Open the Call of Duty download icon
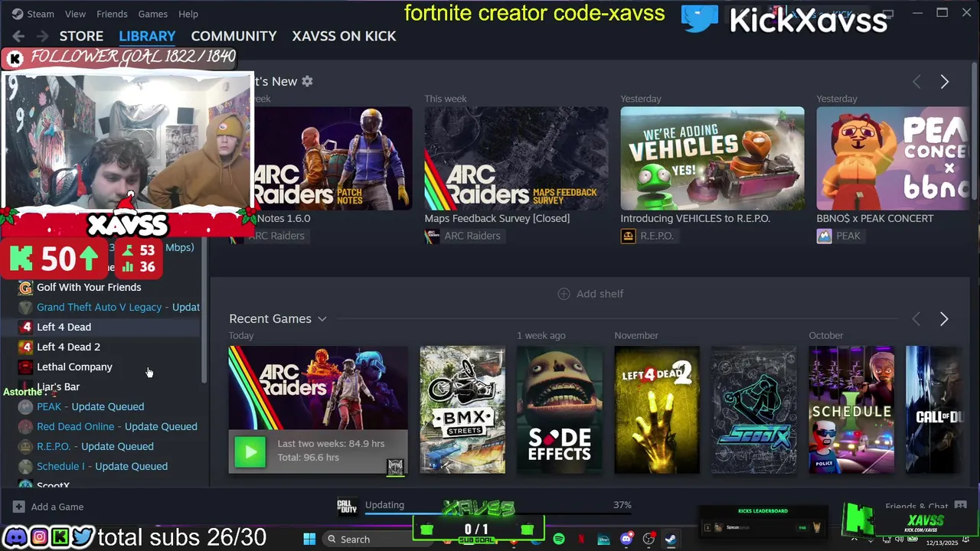The width and height of the screenshot is (980, 551). coord(348,506)
